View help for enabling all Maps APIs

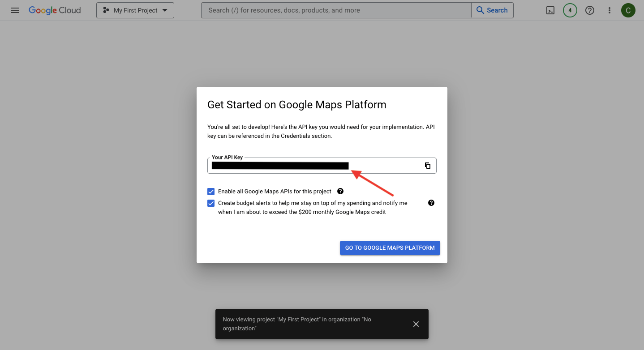coord(340,191)
